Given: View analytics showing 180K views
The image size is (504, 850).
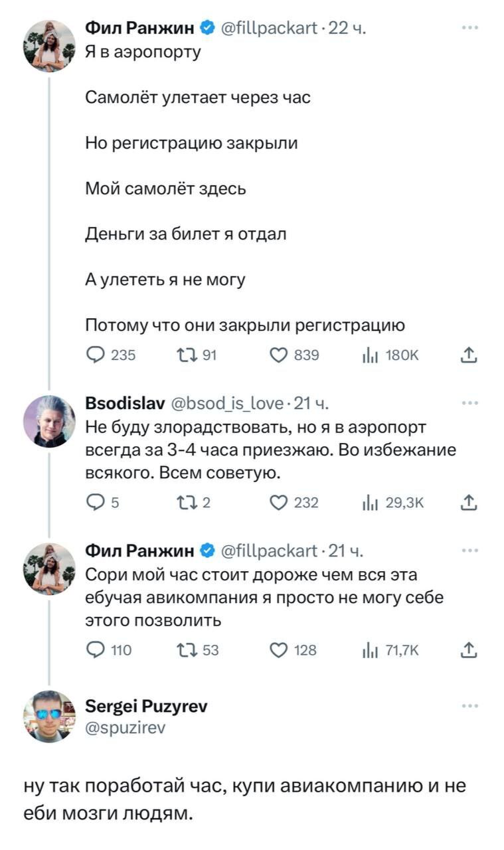Looking at the screenshot, I should (369, 355).
